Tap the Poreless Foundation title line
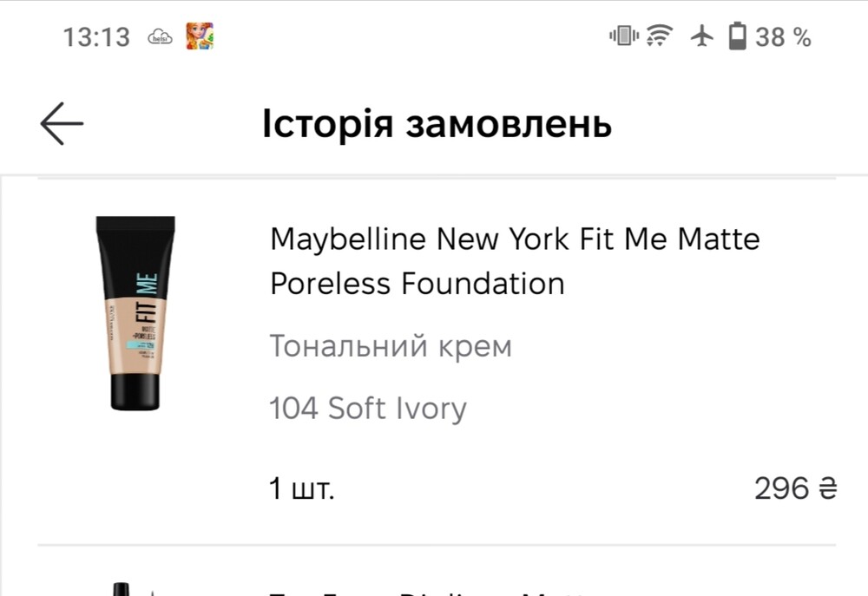The width and height of the screenshot is (868, 596). 418,284
